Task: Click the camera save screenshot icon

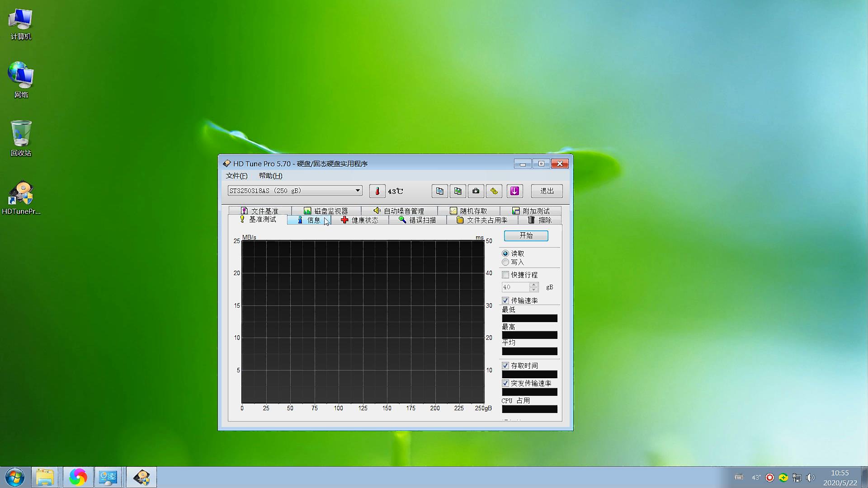Action: 476,191
